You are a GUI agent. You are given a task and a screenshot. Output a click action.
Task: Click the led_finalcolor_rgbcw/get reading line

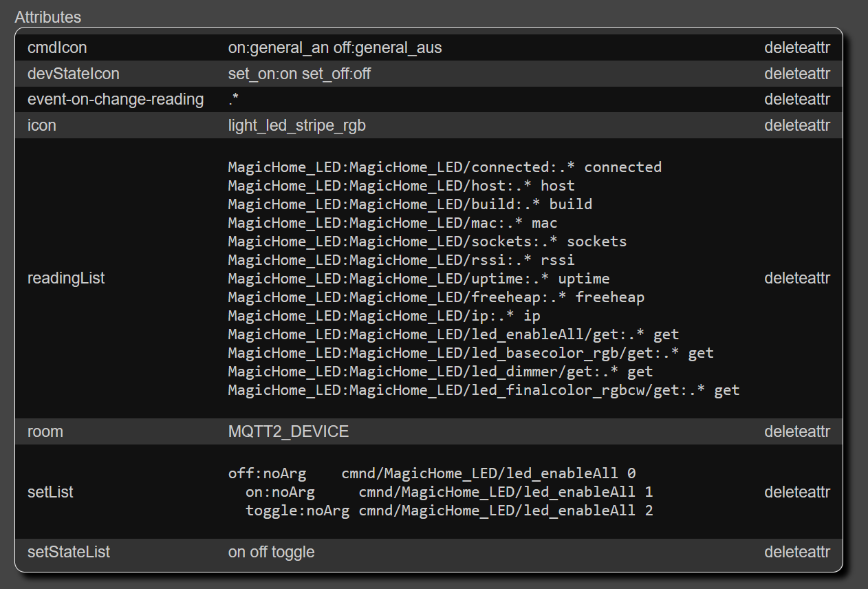coord(484,390)
